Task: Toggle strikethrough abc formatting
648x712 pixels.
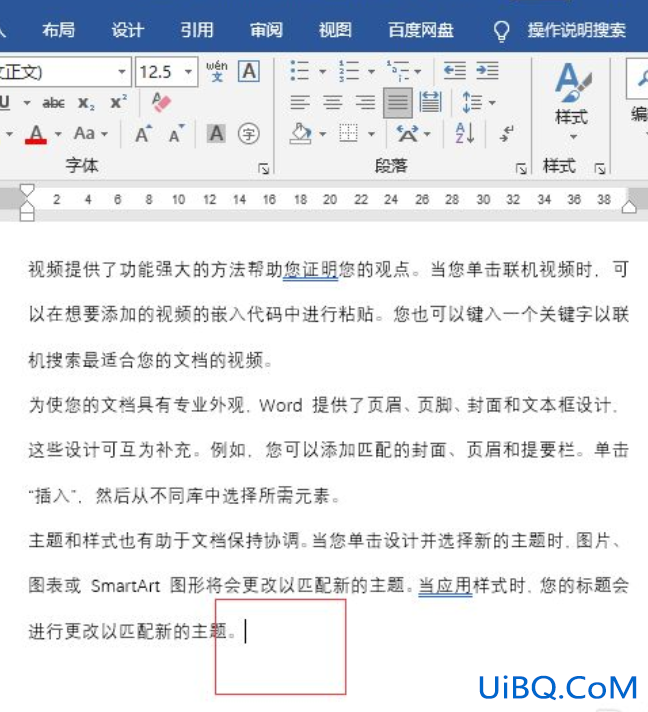Action: 53,103
